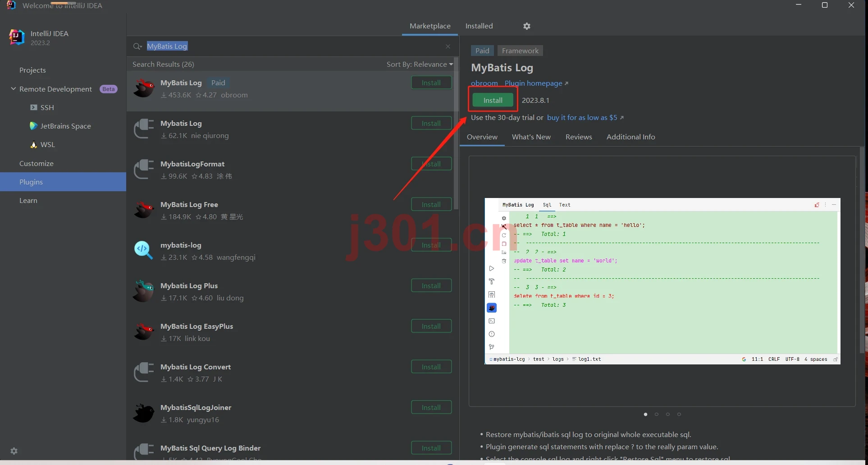Install the MyBatis Log Free plugin
The width and height of the screenshot is (868, 465).
tap(431, 204)
